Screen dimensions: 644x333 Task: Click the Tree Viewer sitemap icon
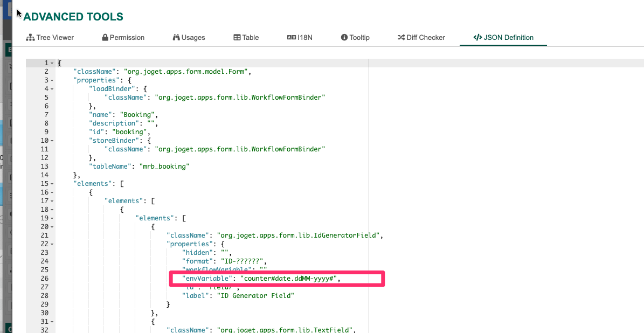click(x=30, y=38)
